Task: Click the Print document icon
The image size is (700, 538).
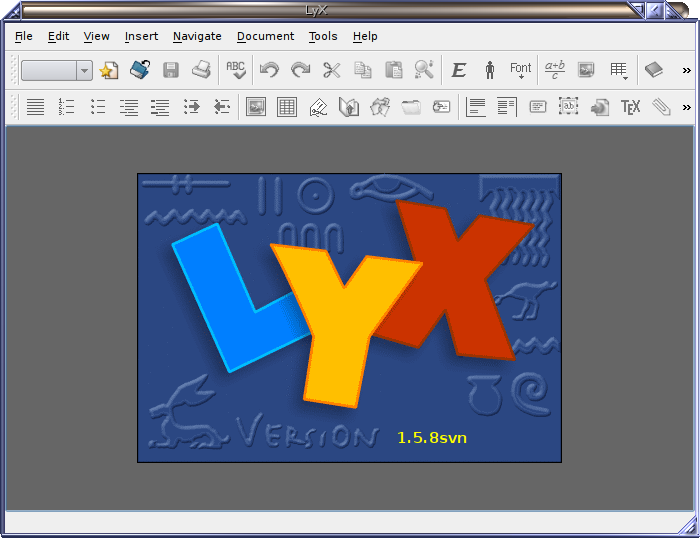Action: [x=201, y=70]
